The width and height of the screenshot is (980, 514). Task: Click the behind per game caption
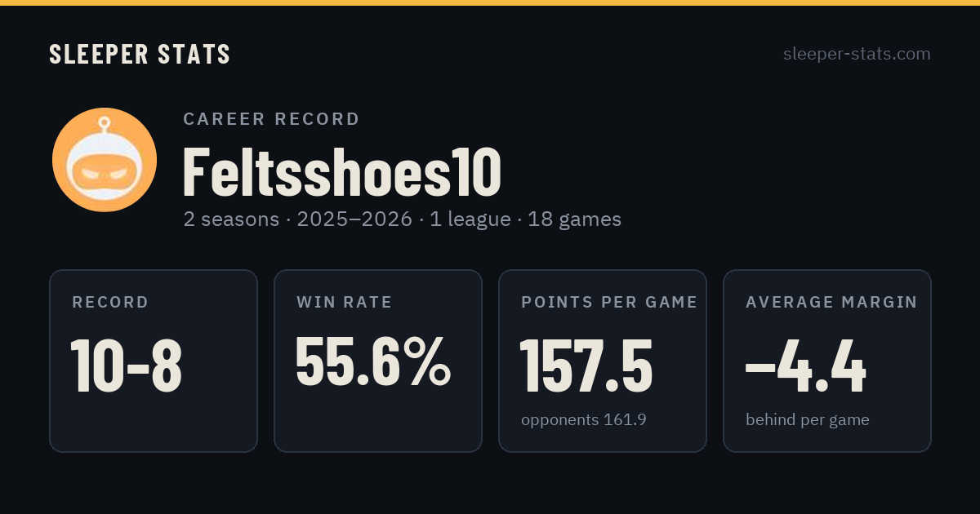coord(808,420)
